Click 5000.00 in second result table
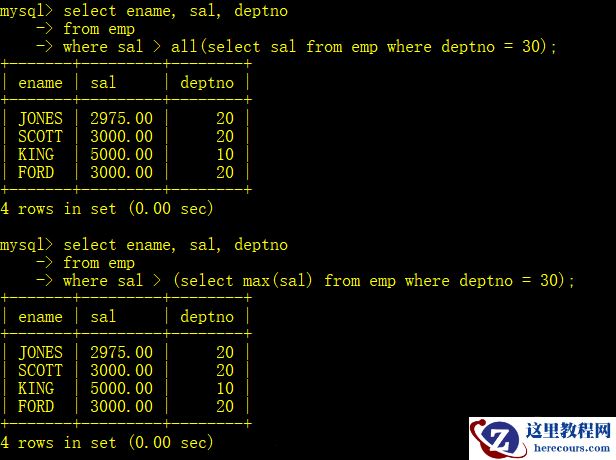The image size is (616, 460). 121,389
